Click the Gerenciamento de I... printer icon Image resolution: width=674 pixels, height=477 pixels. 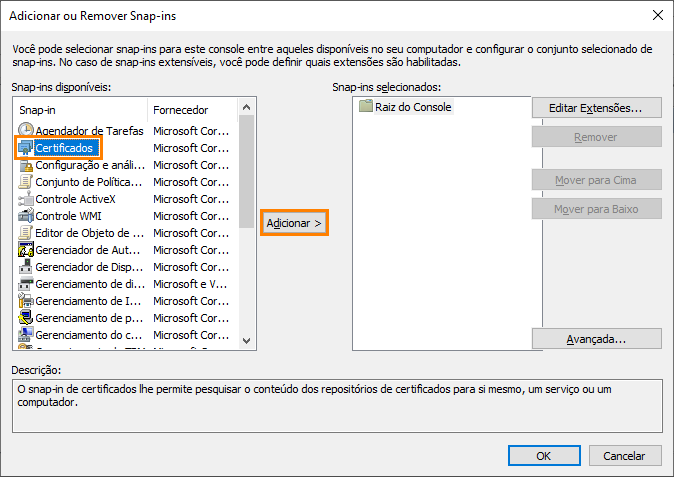(26, 301)
